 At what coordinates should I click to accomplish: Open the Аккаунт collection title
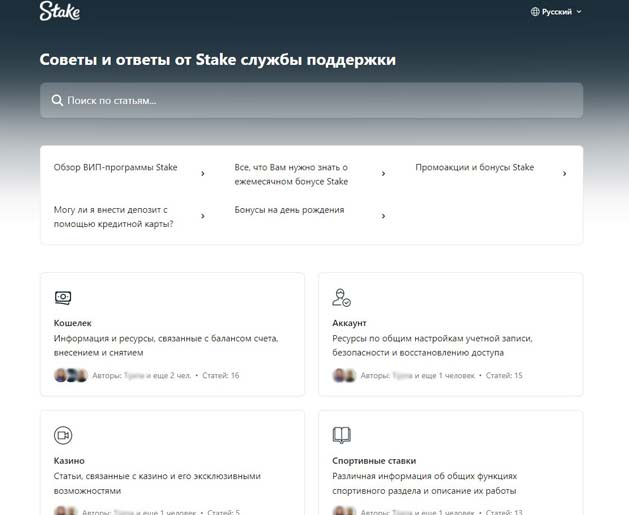coord(349,323)
